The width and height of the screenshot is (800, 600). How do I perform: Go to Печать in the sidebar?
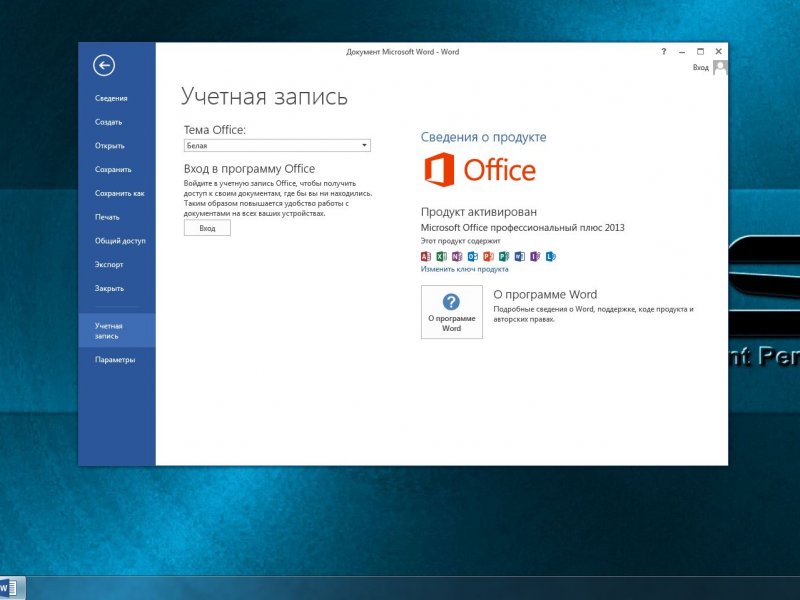click(107, 217)
